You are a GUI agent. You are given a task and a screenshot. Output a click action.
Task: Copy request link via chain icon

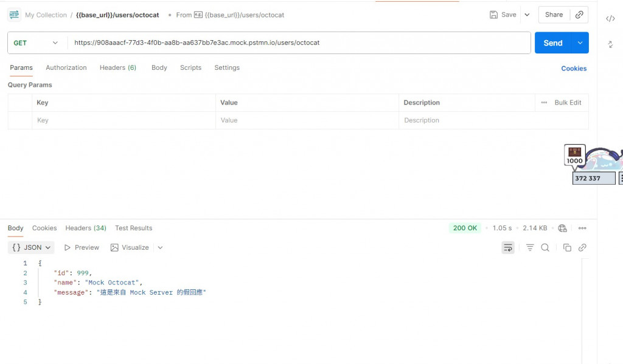tap(579, 15)
